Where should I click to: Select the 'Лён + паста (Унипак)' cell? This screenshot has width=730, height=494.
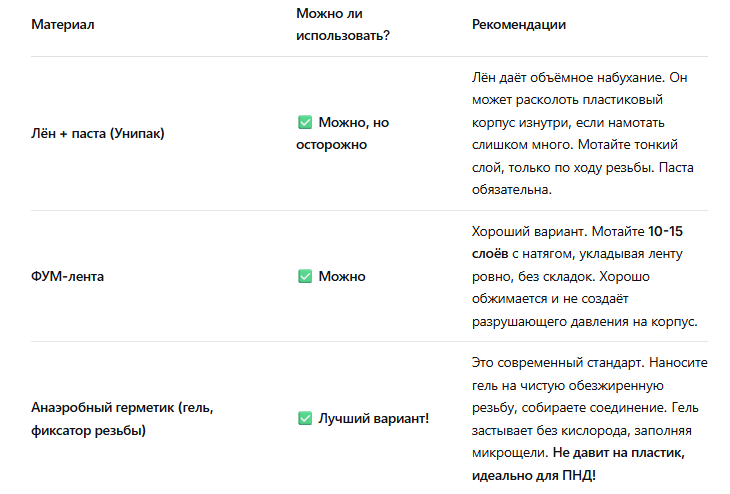(x=98, y=134)
